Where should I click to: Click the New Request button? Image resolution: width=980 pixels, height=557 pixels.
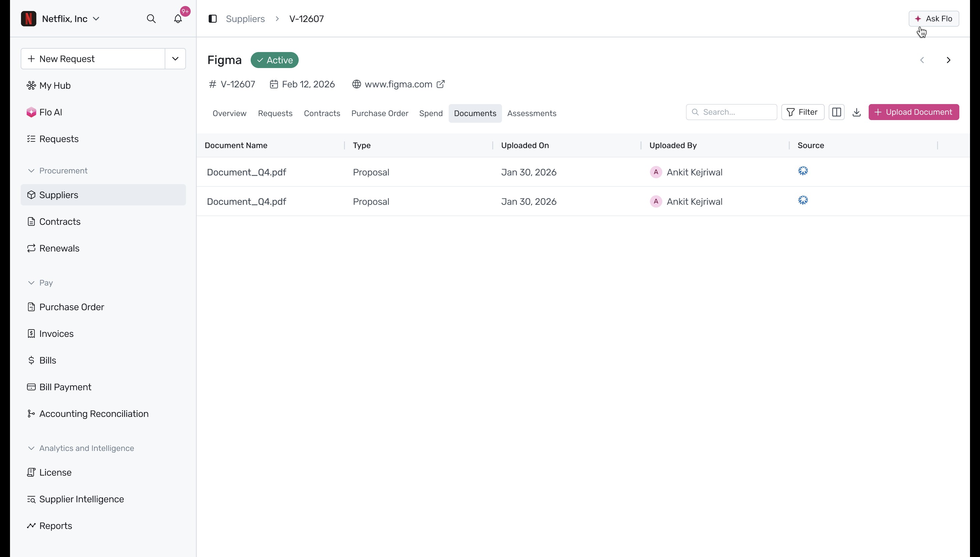(93, 59)
